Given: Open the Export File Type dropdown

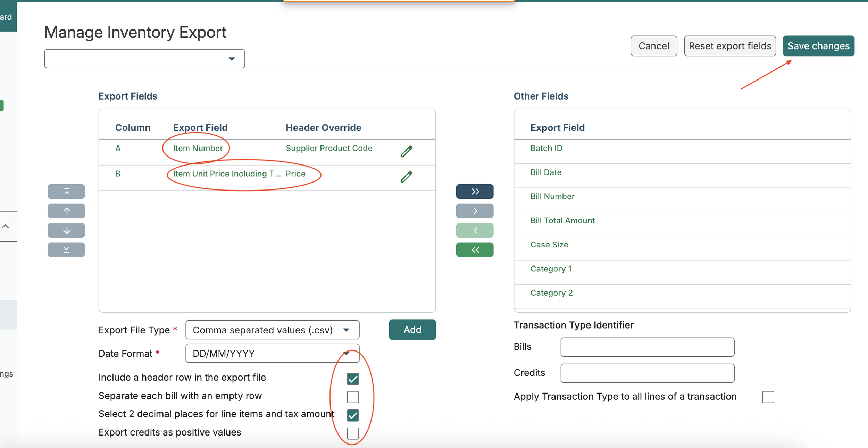Looking at the screenshot, I should (x=272, y=330).
